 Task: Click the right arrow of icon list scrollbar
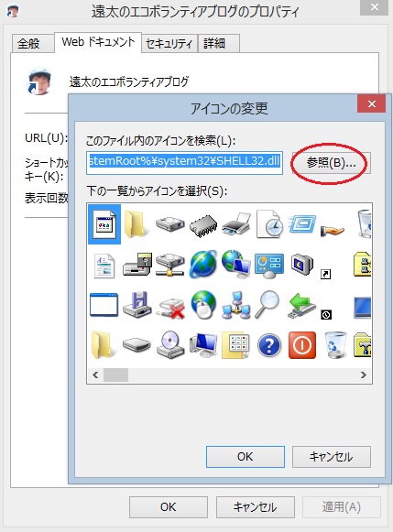(364, 375)
